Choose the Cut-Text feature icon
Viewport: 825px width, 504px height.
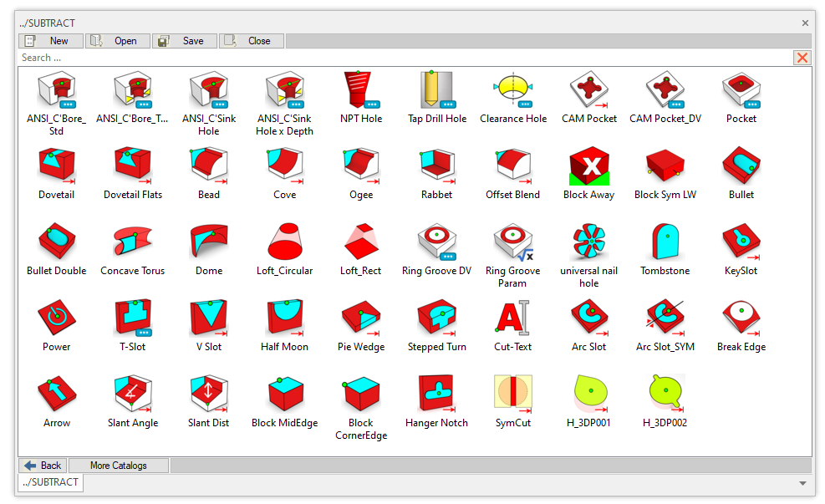tap(513, 318)
